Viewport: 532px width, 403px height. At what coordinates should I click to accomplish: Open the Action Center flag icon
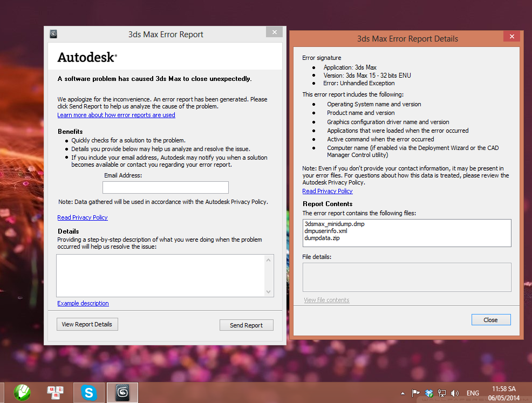pyautogui.click(x=415, y=393)
